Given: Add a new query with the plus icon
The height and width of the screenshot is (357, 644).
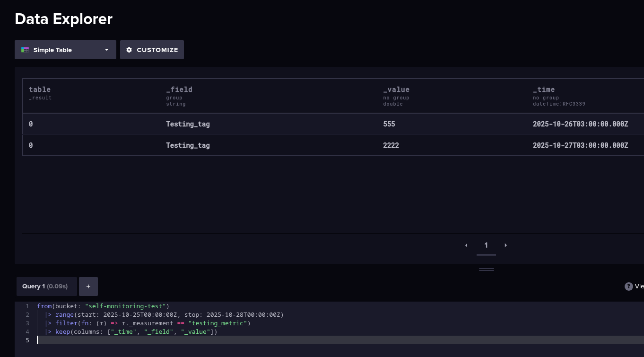Looking at the screenshot, I should tap(88, 286).
